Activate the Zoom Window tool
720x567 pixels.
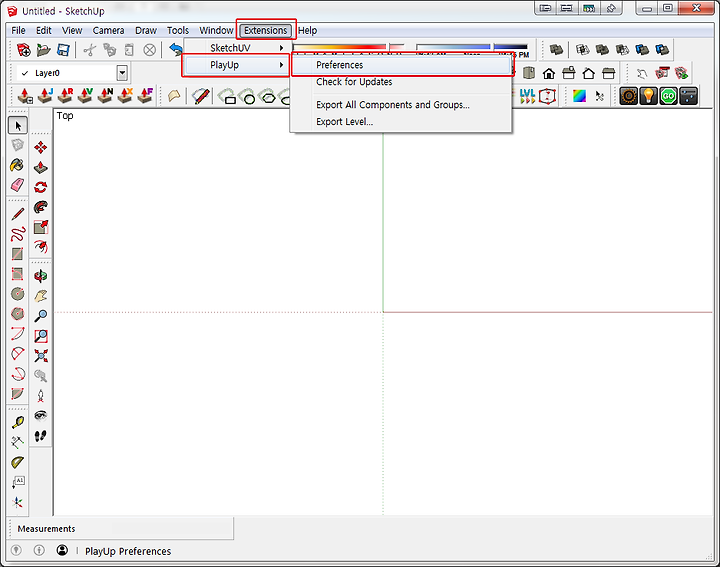40,336
